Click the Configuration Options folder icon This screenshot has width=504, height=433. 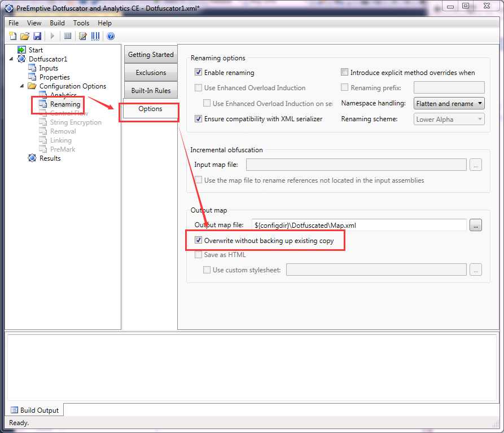pyautogui.click(x=32, y=86)
